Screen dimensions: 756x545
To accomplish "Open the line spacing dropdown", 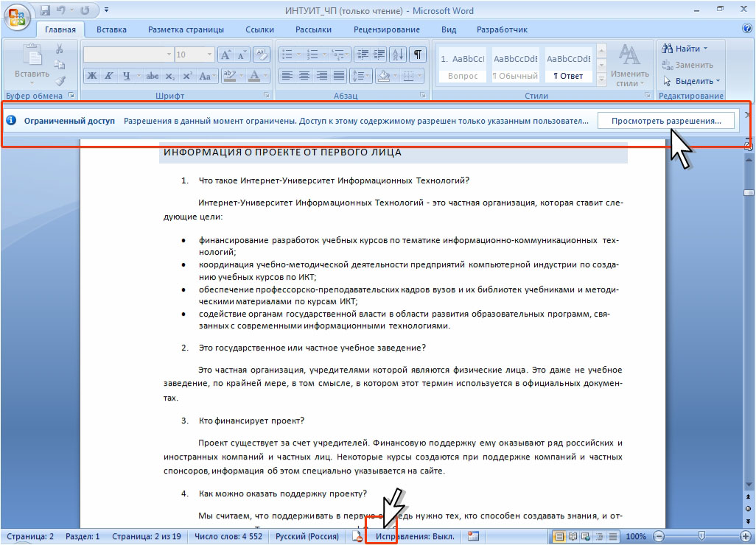I will [x=360, y=76].
